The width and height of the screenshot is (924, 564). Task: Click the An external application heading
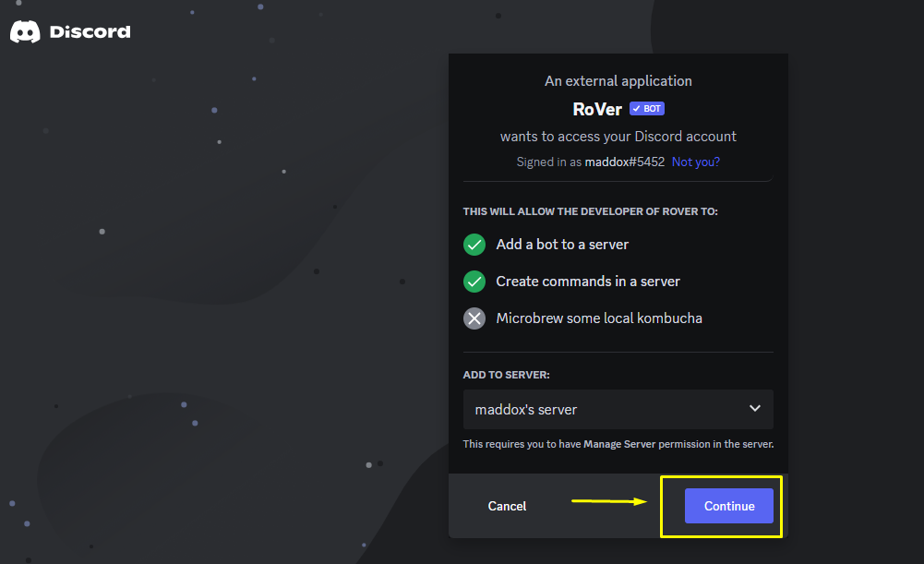[618, 81]
